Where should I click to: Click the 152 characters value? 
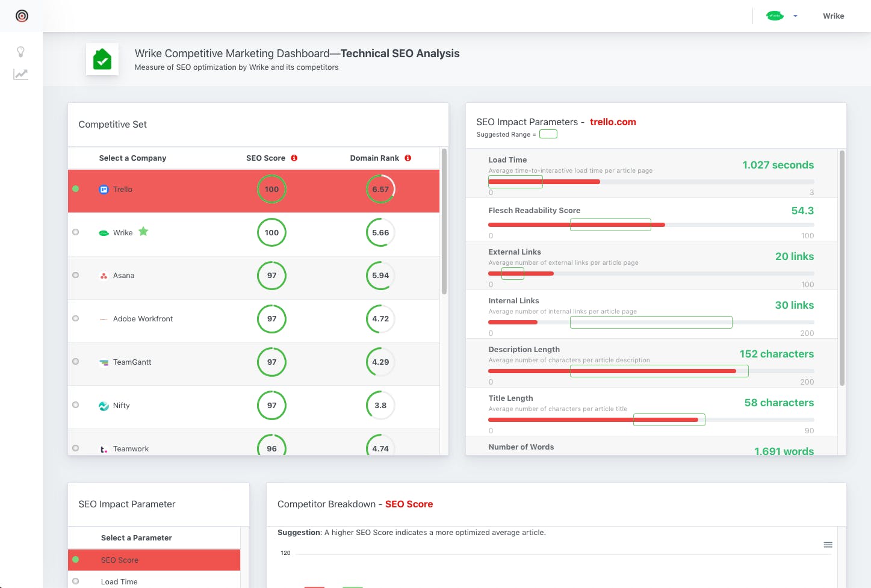[x=776, y=354]
